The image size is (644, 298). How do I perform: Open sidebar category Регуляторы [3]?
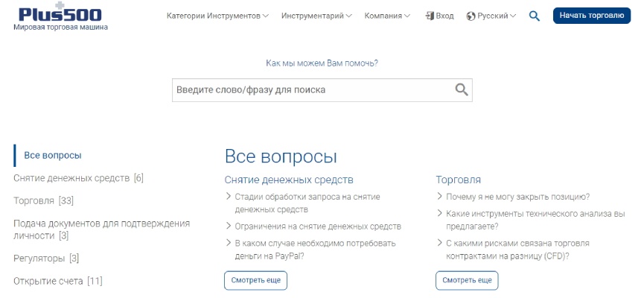[x=46, y=258]
